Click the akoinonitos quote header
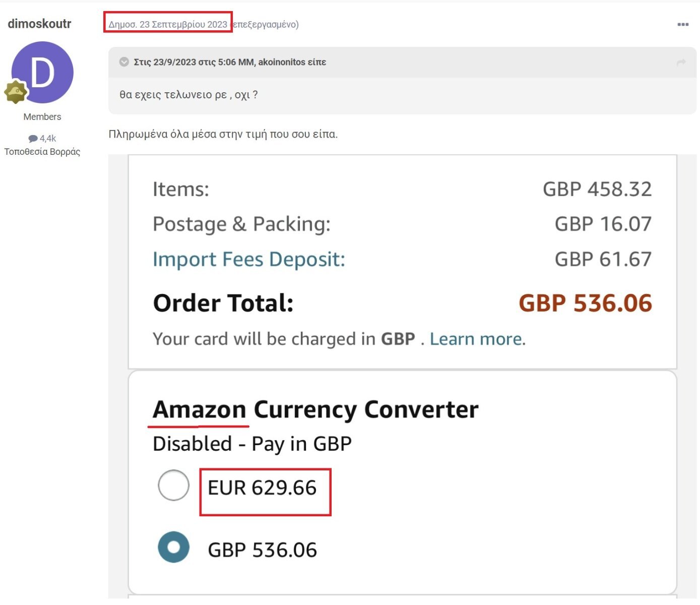The height and width of the screenshot is (605, 700). [230, 62]
